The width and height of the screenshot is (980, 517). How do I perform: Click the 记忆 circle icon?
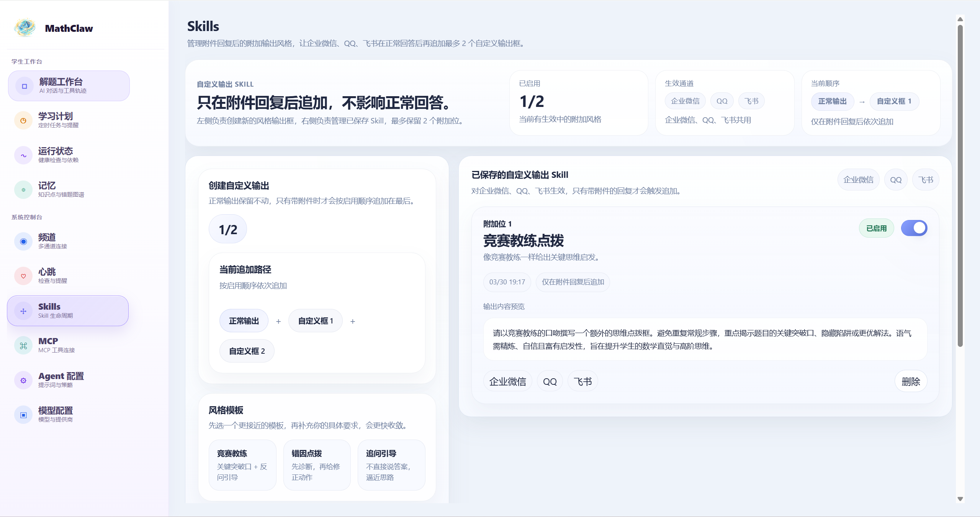tap(23, 190)
